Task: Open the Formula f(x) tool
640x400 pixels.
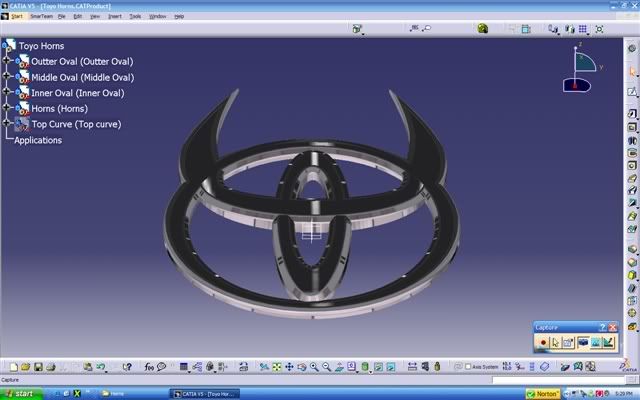Action: pyautogui.click(x=149, y=367)
